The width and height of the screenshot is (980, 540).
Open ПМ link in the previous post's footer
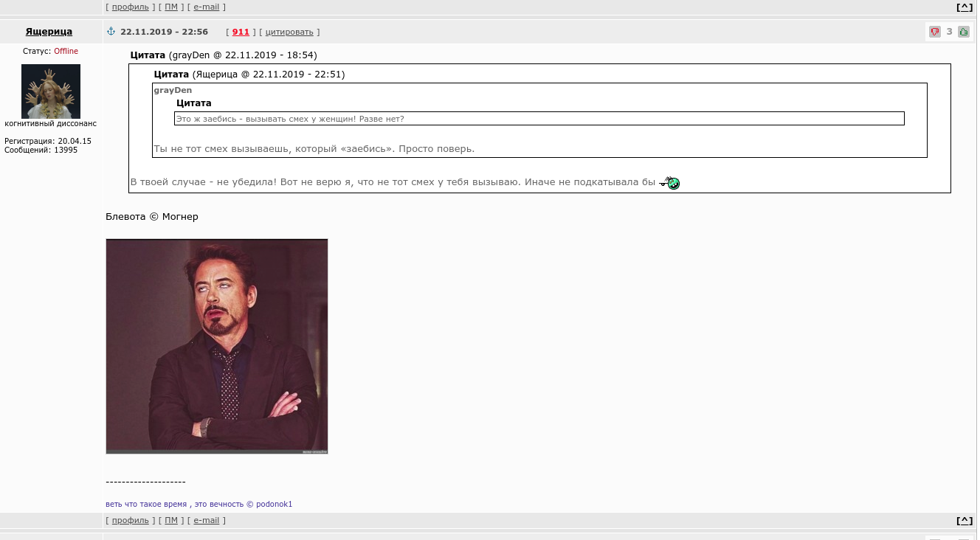point(171,7)
